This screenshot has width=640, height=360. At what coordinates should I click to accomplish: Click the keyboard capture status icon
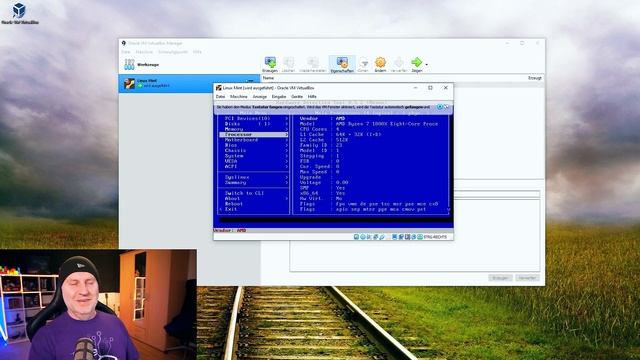coord(420,237)
